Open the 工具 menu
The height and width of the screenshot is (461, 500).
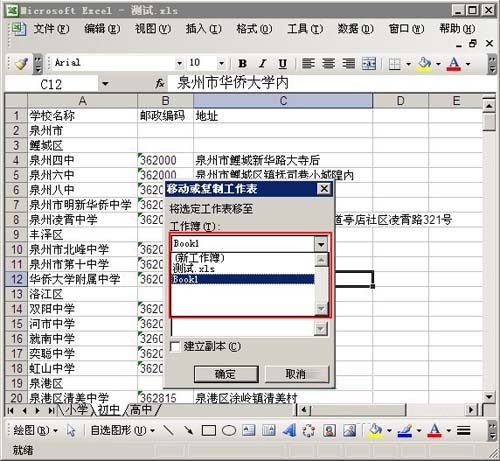(305, 29)
